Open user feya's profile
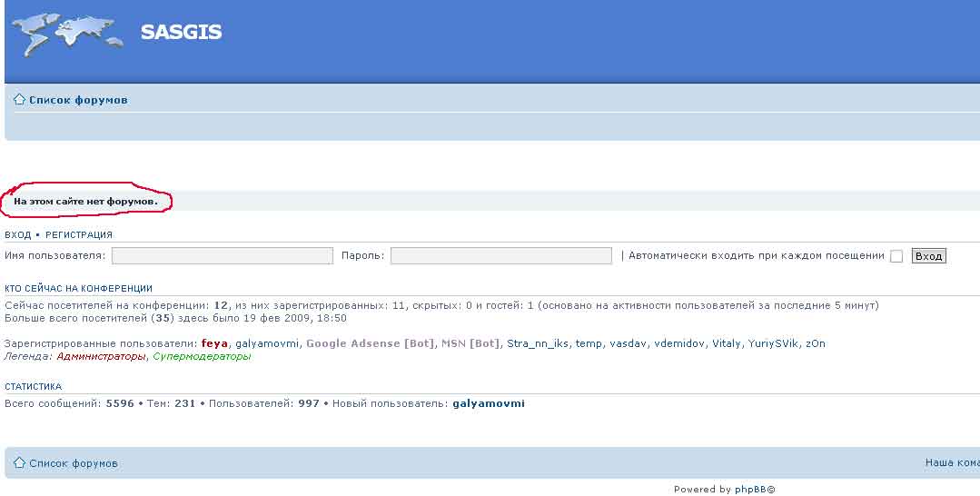The image size is (980, 496). coord(214,343)
